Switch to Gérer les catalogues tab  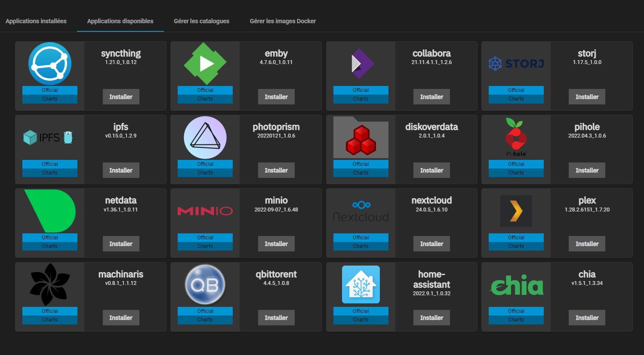[201, 21]
